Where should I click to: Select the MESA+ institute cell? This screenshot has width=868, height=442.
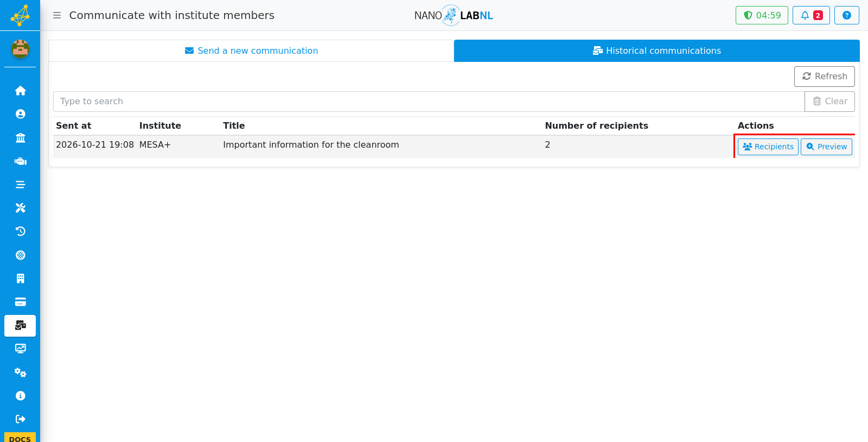[x=155, y=144]
